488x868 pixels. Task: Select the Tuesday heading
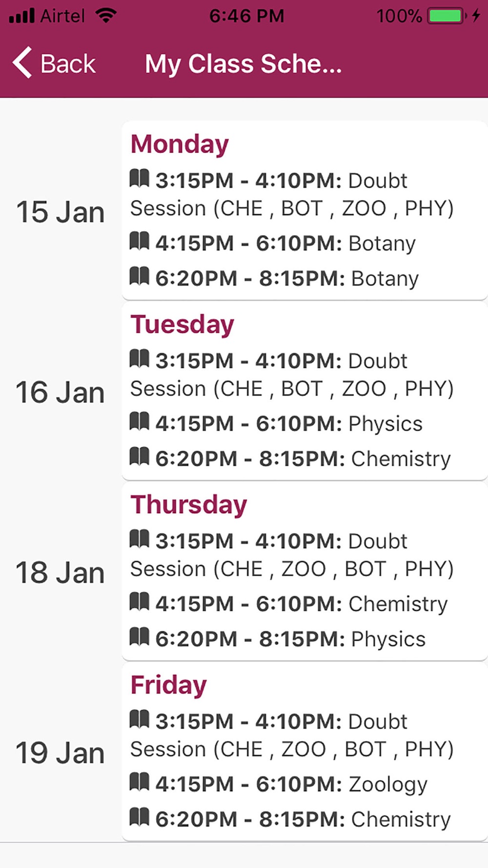(x=182, y=325)
